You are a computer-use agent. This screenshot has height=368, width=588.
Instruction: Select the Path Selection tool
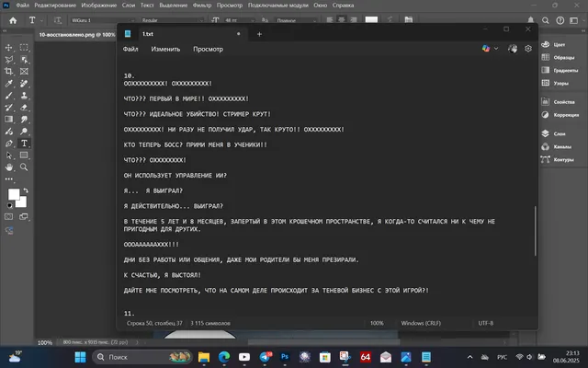click(x=8, y=155)
